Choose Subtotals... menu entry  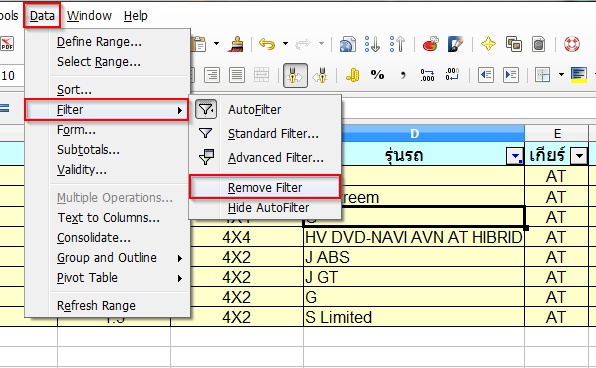pyautogui.click(x=88, y=150)
